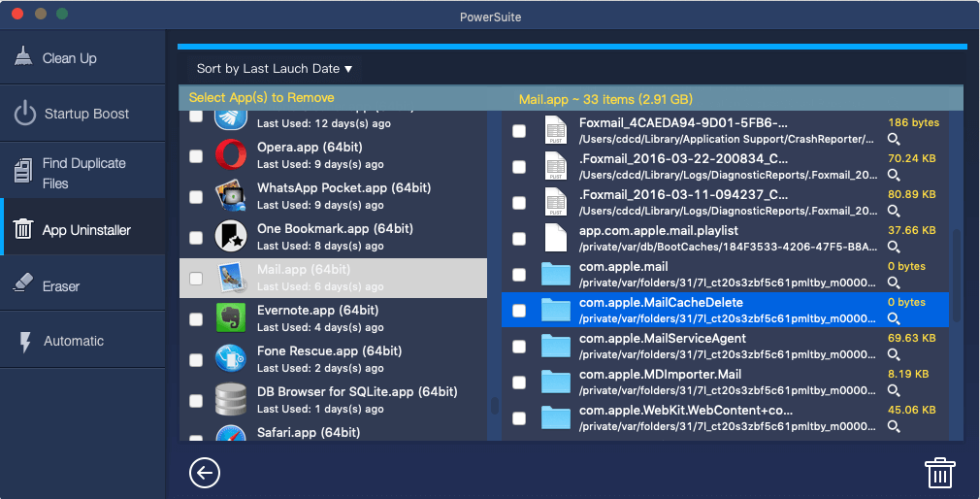The width and height of the screenshot is (980, 499).
Task: Click magnifier for app.com.apple.mail.playlist
Action: [x=894, y=247]
